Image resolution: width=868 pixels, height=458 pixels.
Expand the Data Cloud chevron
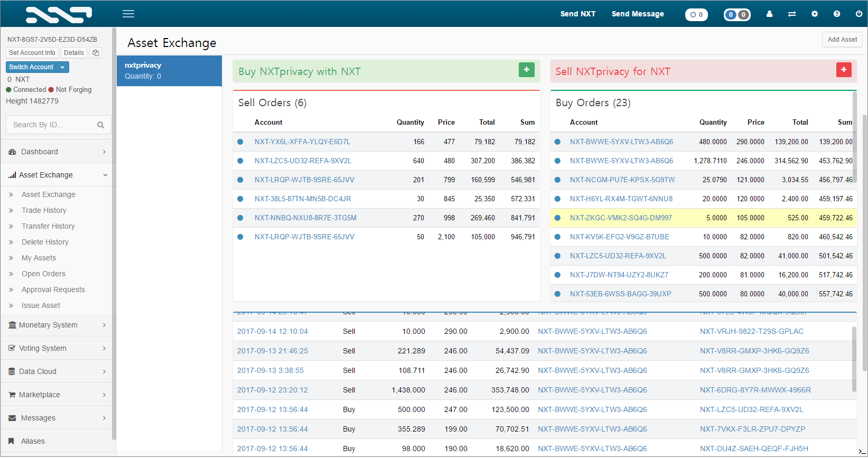[104, 372]
